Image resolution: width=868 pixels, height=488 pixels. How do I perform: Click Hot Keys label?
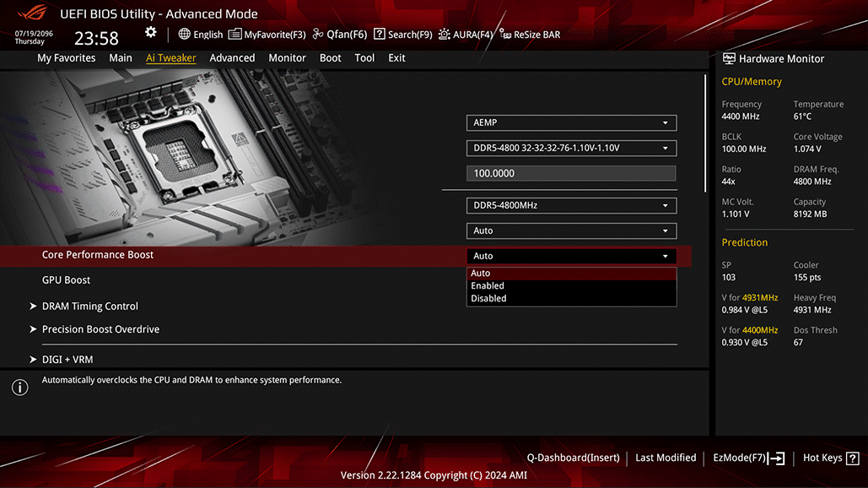point(822,458)
